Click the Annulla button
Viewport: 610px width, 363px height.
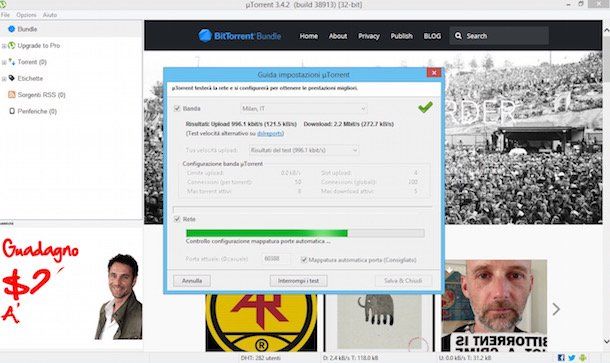(192, 281)
